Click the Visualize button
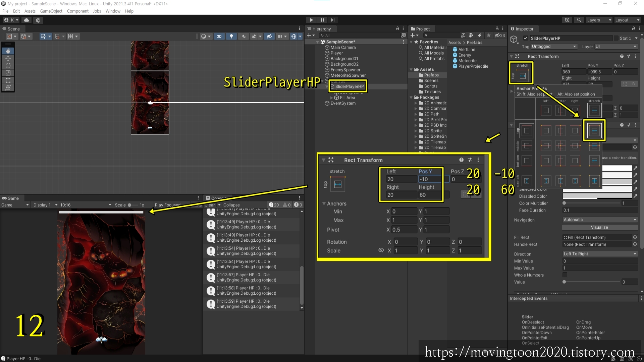Image resolution: width=644 pixels, height=362 pixels. tap(599, 227)
